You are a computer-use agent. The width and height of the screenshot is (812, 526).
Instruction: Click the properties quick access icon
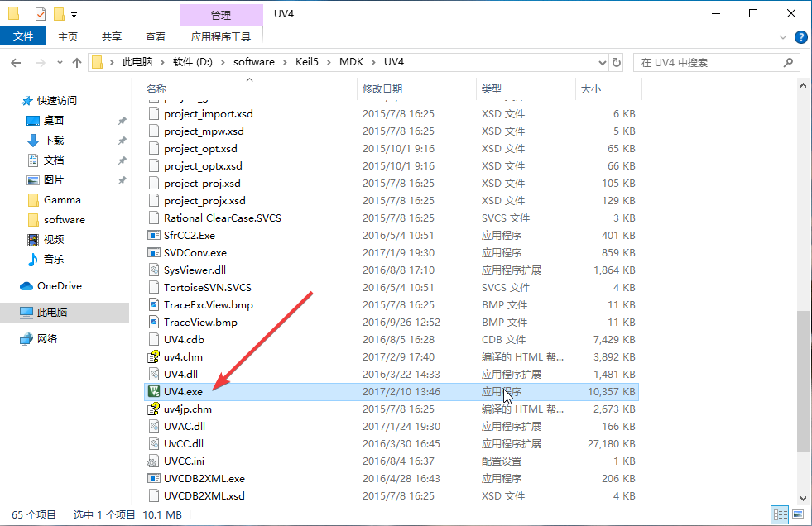tap(41, 14)
